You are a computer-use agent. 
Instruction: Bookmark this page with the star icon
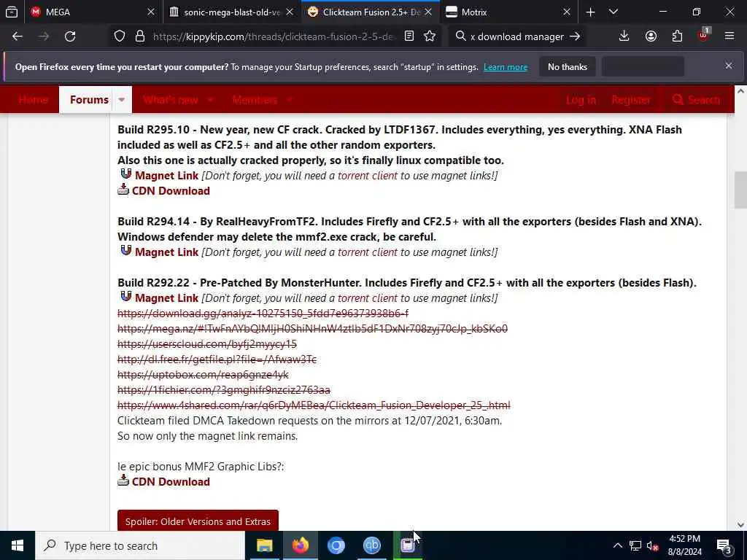430,36
